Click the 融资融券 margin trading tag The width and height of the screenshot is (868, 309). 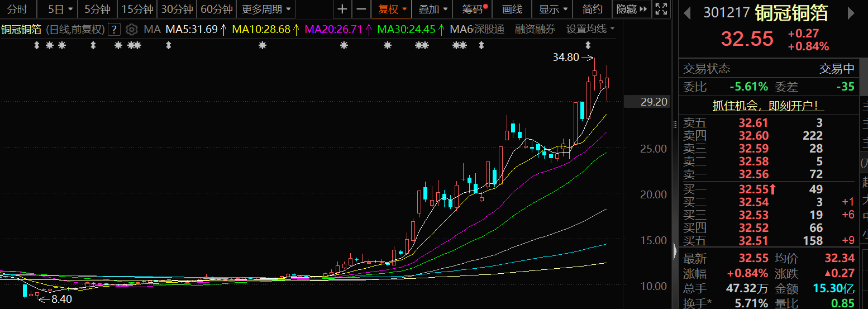535,30
